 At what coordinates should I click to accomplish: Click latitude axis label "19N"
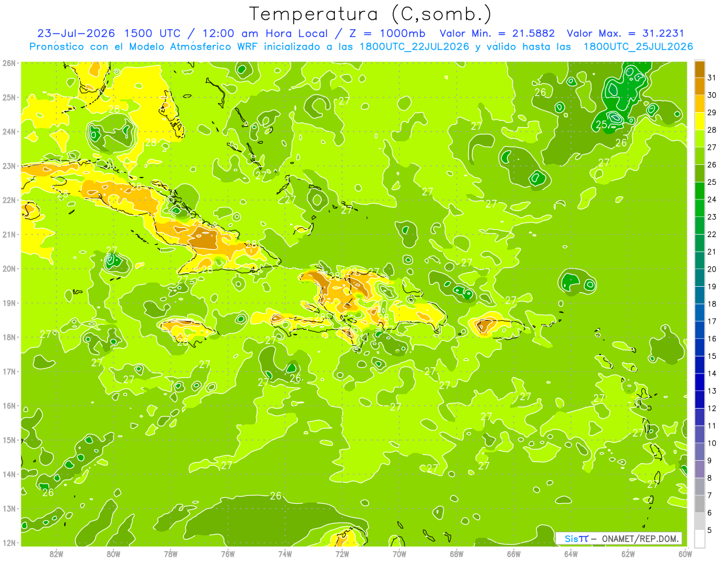coord(9,303)
